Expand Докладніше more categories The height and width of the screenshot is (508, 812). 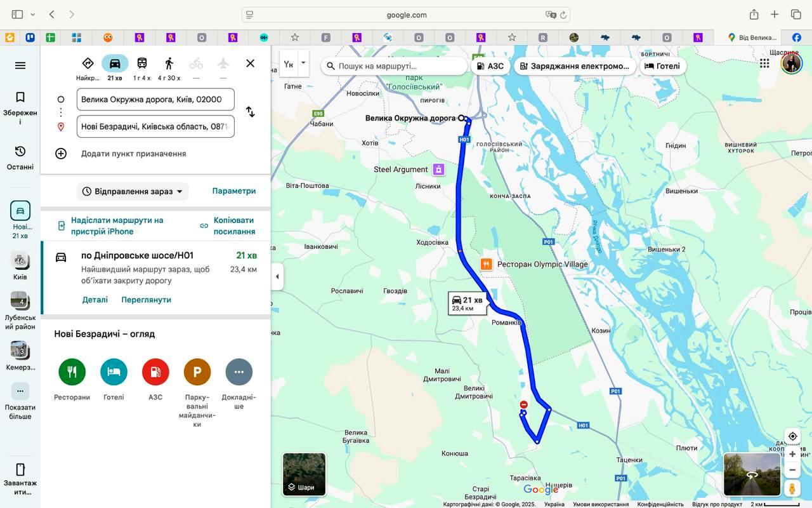pyautogui.click(x=239, y=372)
